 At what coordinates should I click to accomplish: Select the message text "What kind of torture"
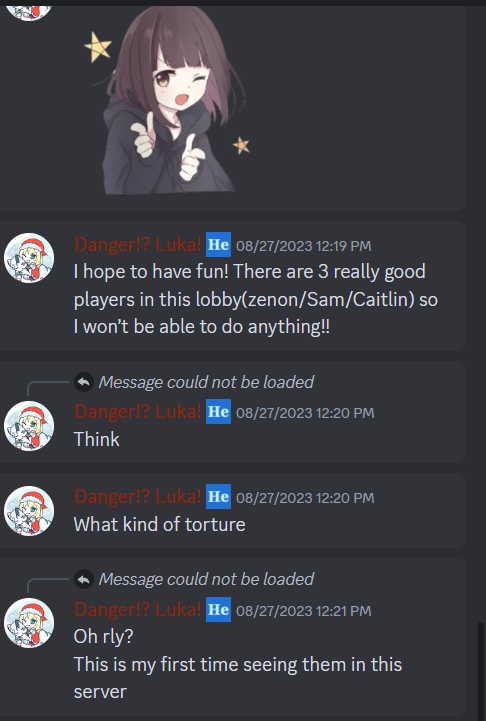pyautogui.click(x=160, y=525)
